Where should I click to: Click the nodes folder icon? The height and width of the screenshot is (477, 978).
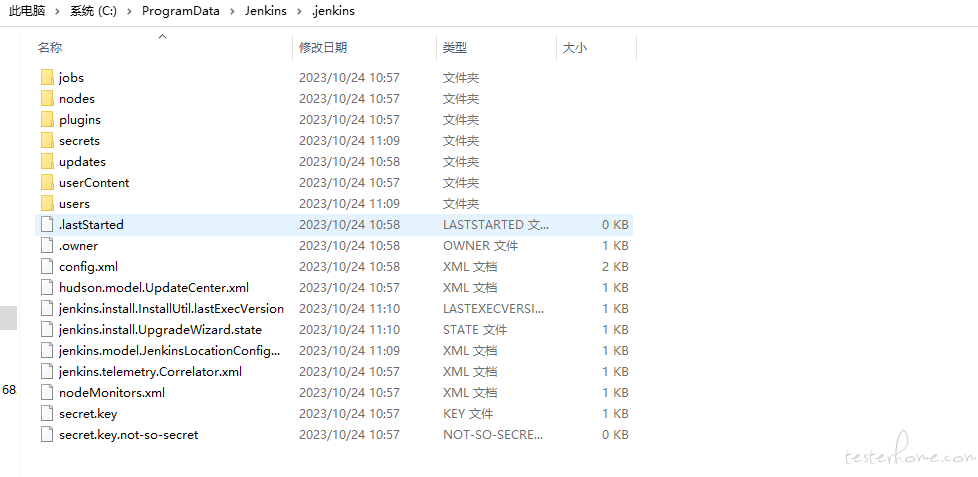tap(47, 99)
